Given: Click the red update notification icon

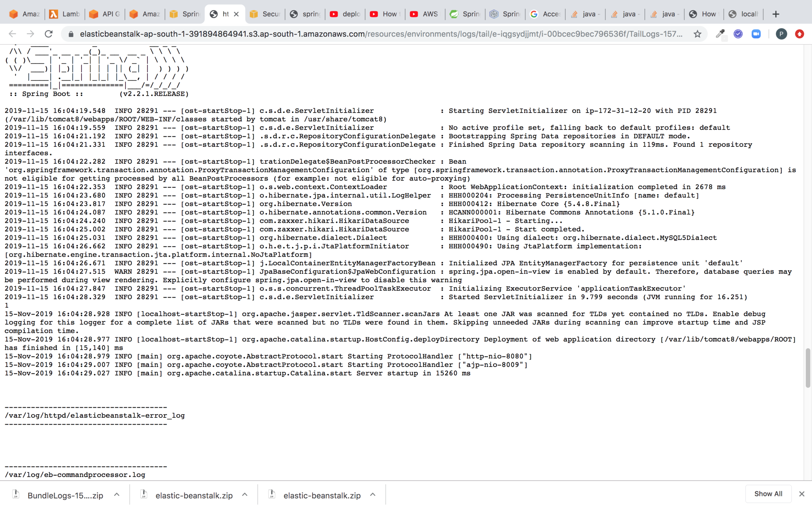Looking at the screenshot, I should [800, 34].
